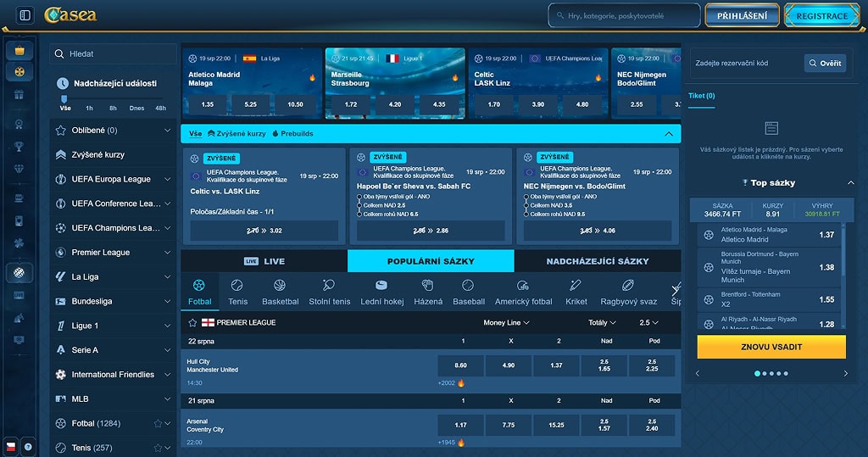This screenshot has width=868, height=457.
Task: Open the horse racing icon in left rail
Action: (x=19, y=318)
